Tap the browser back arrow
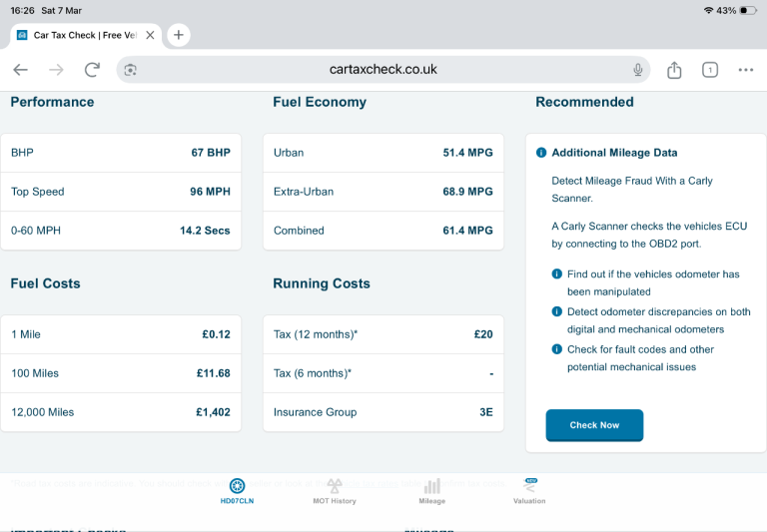The height and width of the screenshot is (532, 767). (20, 70)
